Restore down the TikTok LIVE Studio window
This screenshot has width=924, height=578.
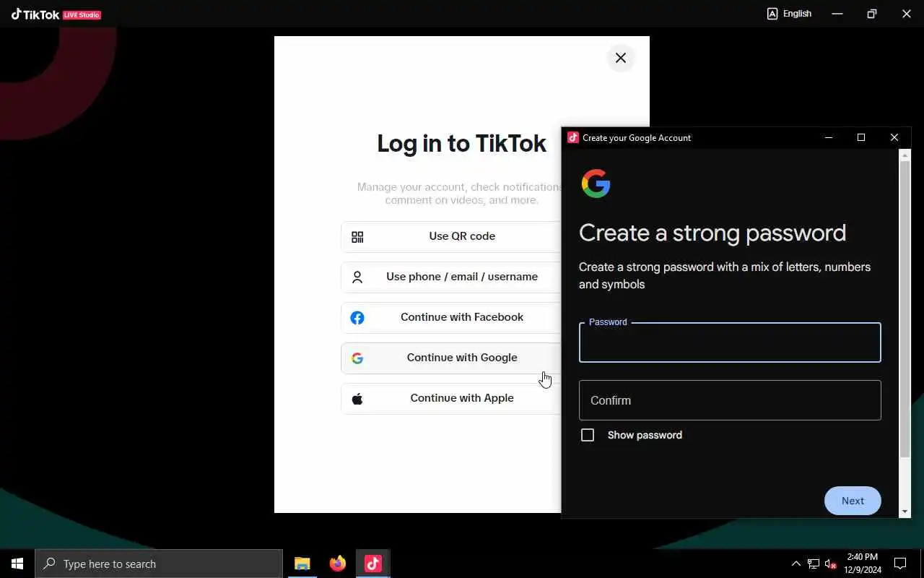click(872, 14)
